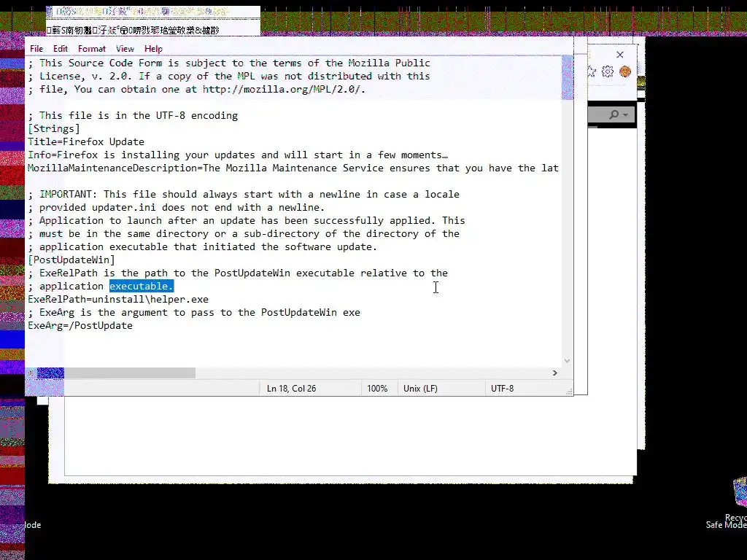The image size is (747, 560).
Task: Click the line "[Strings]"
Action: point(54,128)
